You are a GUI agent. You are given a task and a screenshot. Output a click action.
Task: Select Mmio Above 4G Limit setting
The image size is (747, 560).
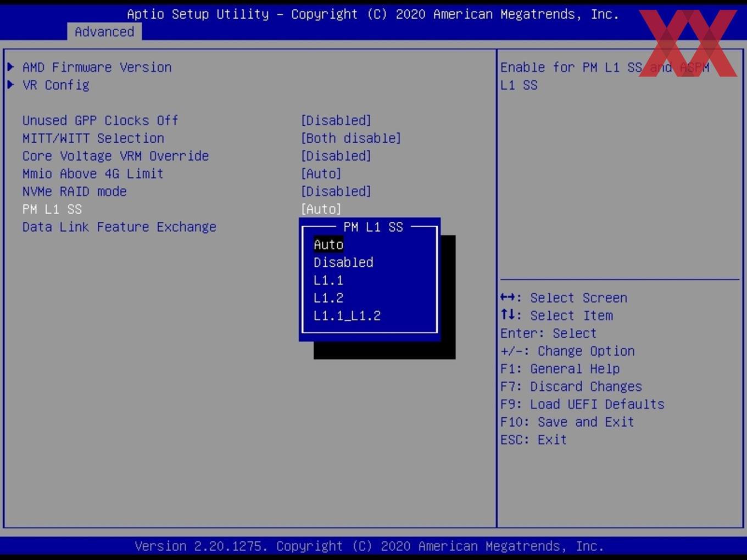93,173
